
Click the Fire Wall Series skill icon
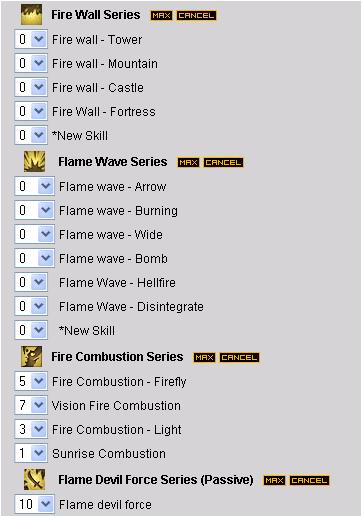click(31, 15)
